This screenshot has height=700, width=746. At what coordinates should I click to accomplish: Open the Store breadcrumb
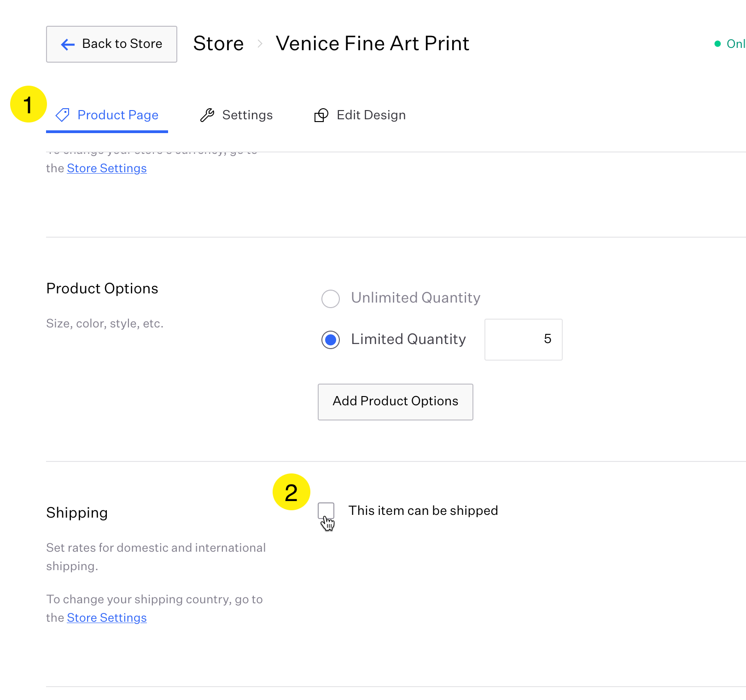(218, 44)
